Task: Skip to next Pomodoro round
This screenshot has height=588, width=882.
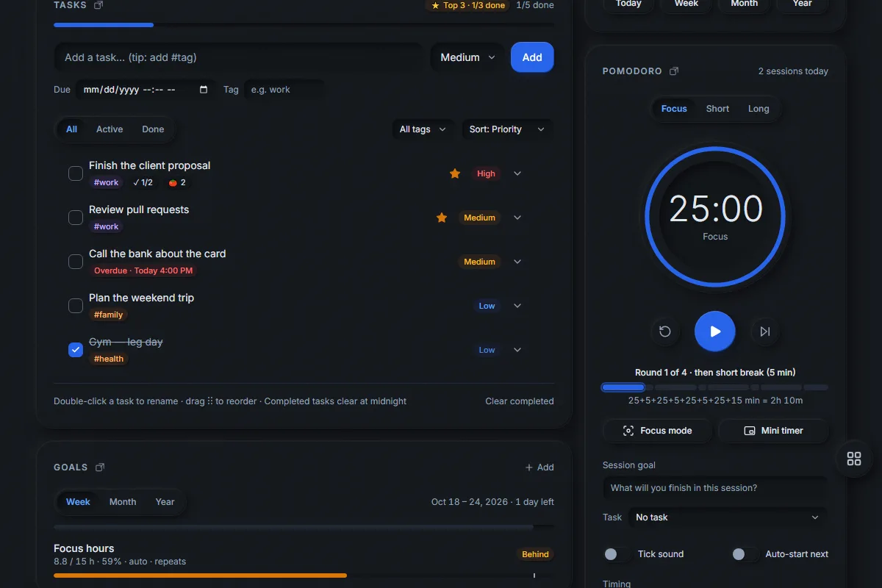Action: (x=765, y=331)
